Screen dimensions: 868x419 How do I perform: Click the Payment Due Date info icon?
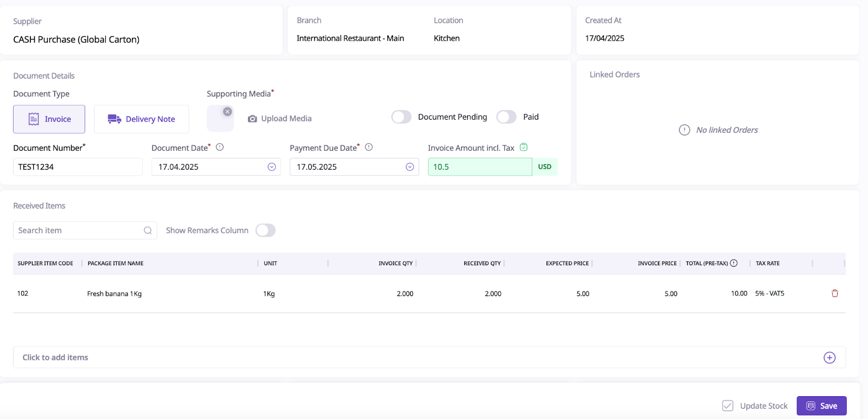pyautogui.click(x=369, y=147)
